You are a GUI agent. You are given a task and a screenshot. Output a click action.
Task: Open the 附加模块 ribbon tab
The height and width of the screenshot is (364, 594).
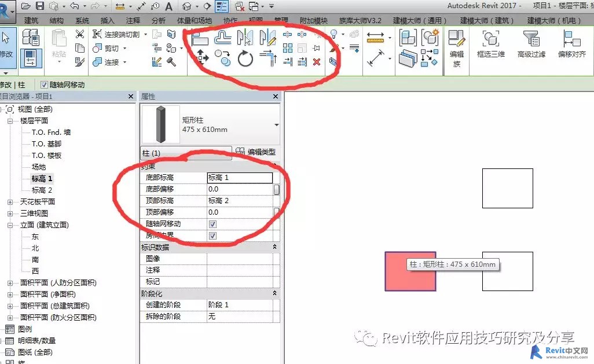click(313, 20)
